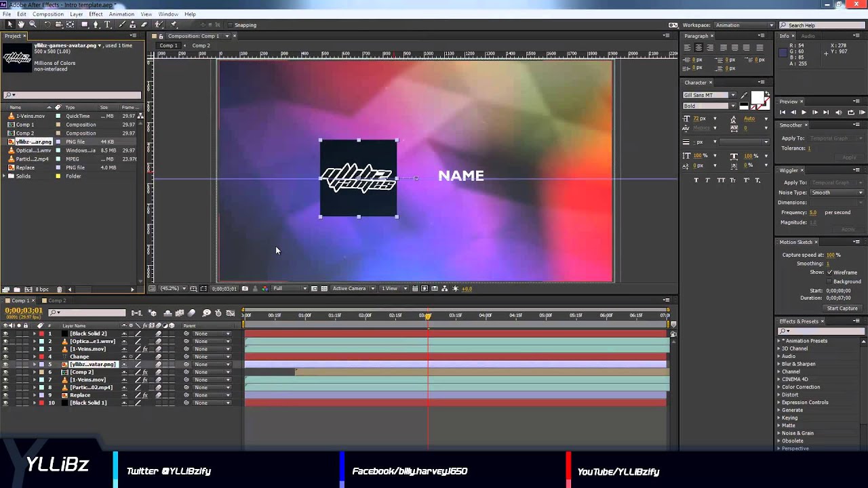Open the Animation menu
This screenshot has height=488, width=868.
(x=121, y=14)
